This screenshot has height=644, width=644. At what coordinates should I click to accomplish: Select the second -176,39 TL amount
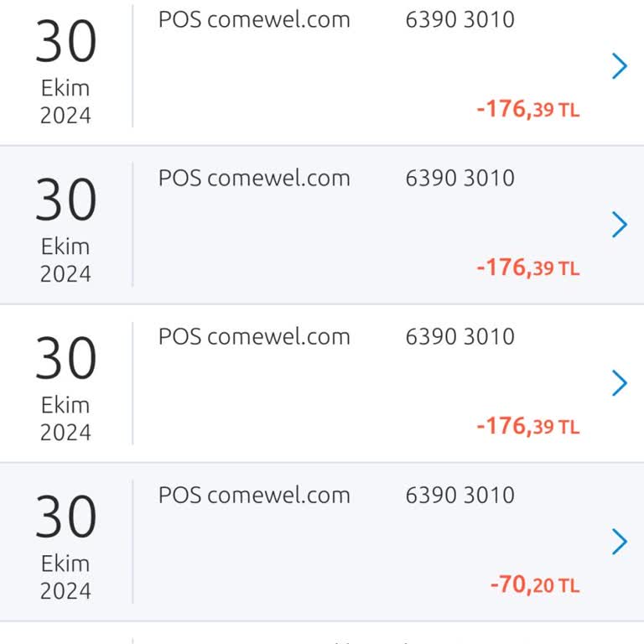527,267
